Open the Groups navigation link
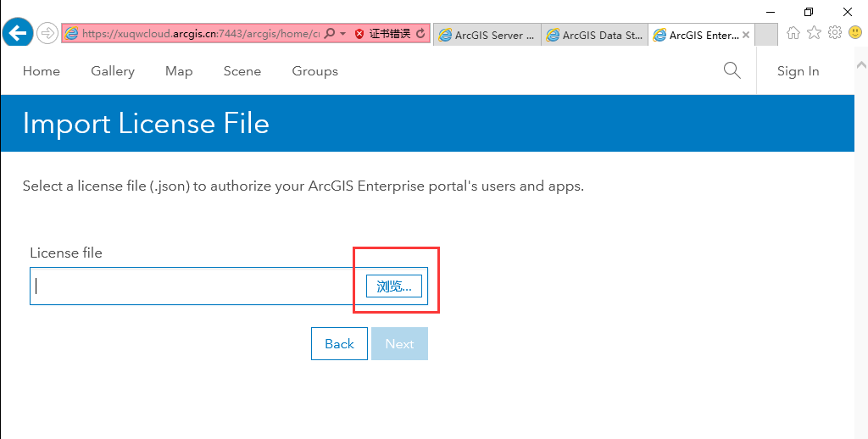The width and height of the screenshot is (868, 439). click(x=315, y=71)
